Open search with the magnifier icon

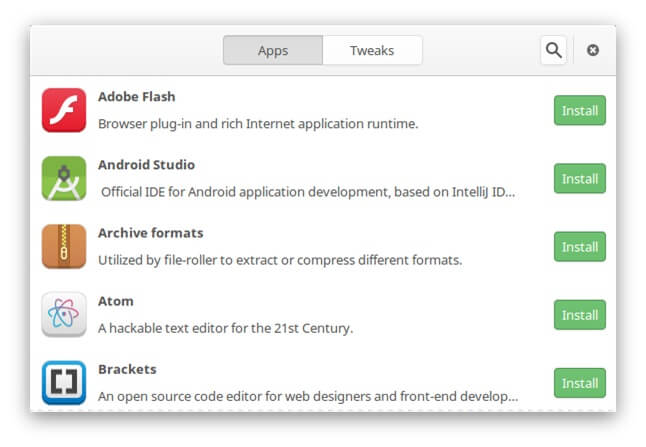click(x=553, y=50)
